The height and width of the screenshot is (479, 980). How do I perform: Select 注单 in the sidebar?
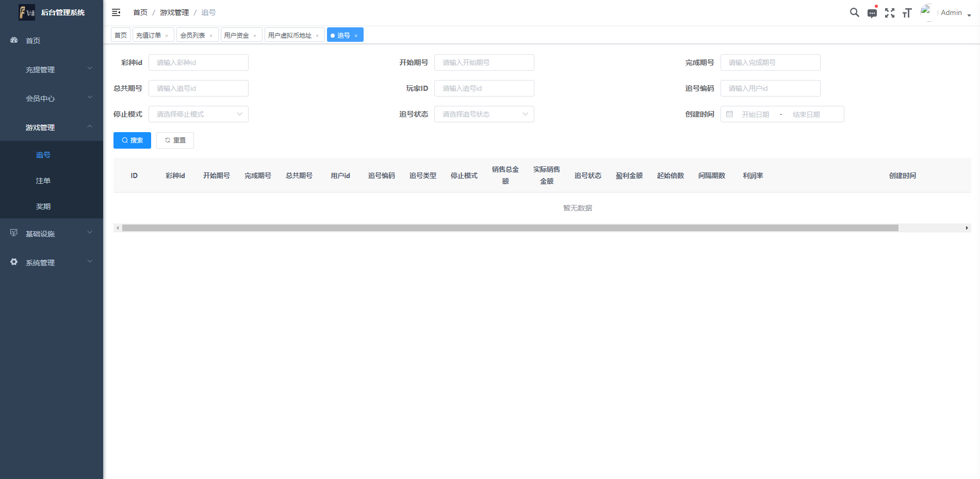click(x=43, y=181)
